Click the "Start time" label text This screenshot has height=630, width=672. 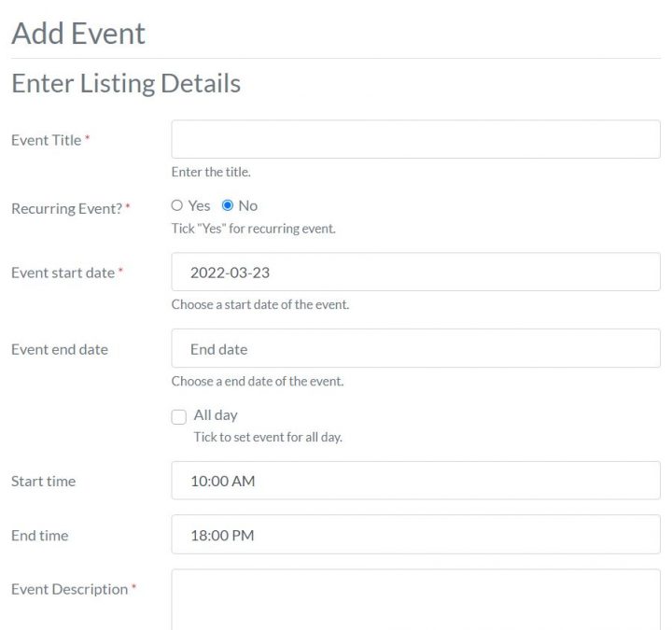click(x=44, y=482)
